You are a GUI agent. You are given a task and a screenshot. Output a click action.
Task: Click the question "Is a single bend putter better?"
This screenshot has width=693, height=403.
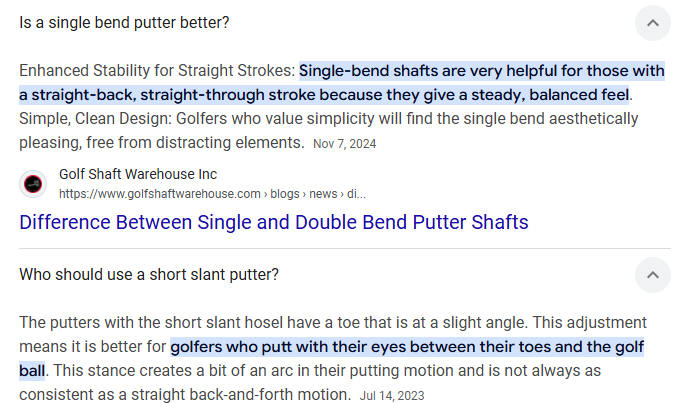[124, 23]
